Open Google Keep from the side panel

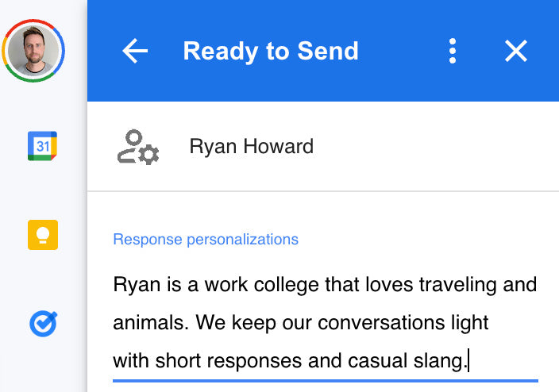42,235
